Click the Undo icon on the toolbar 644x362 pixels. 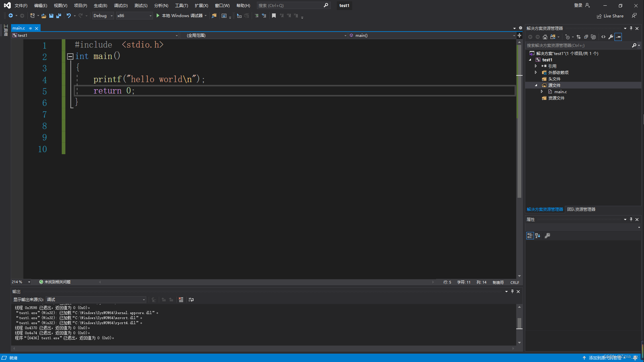pyautogui.click(x=68, y=15)
